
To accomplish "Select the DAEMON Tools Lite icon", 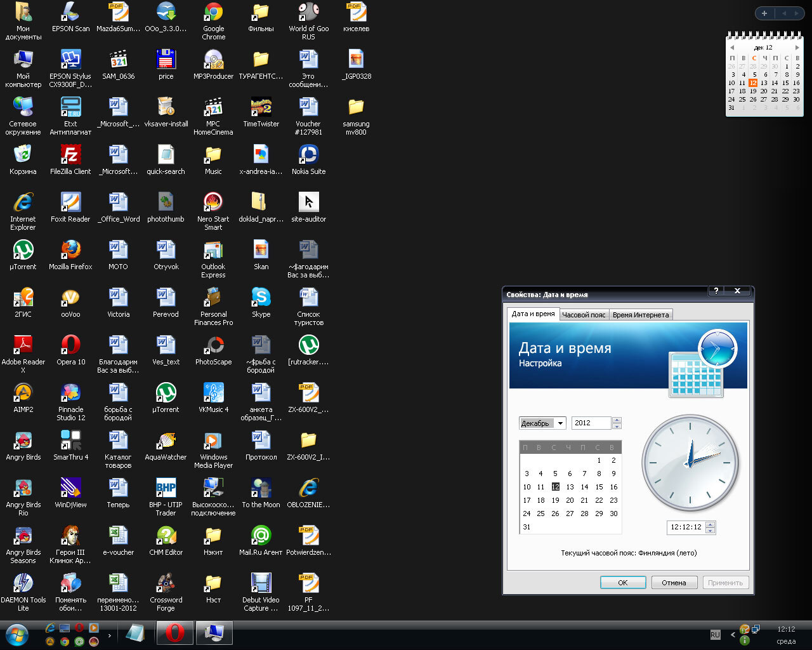I will (x=23, y=592).
